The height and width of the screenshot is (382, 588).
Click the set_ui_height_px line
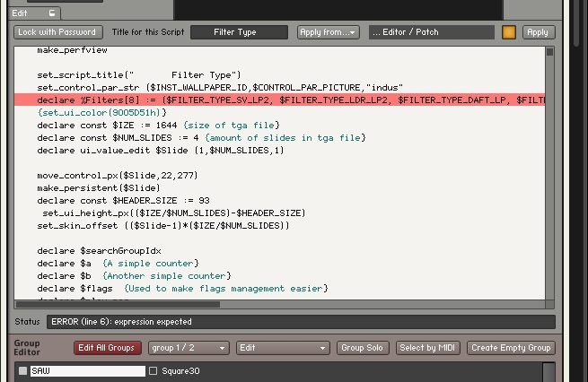point(174,213)
